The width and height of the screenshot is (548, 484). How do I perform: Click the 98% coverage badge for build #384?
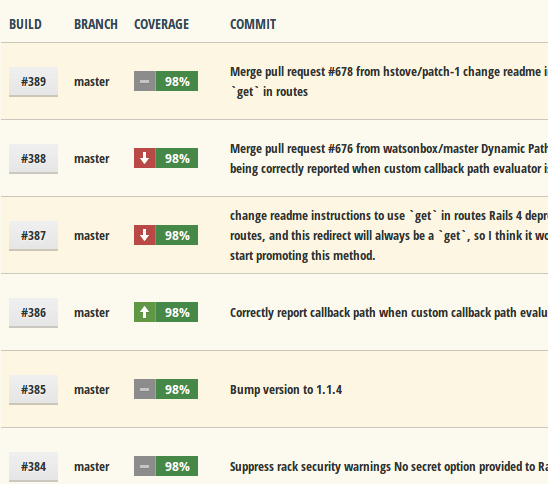click(x=177, y=466)
